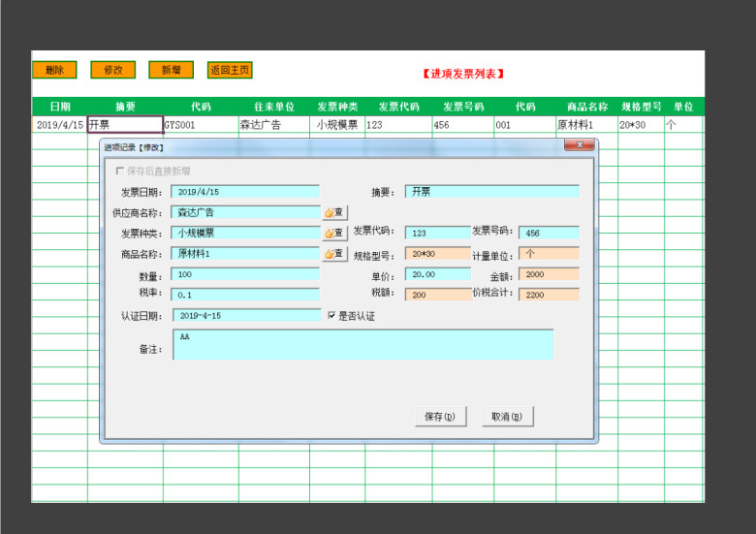Select the table cell 小规模票
756x534 pixels.
coord(337,125)
